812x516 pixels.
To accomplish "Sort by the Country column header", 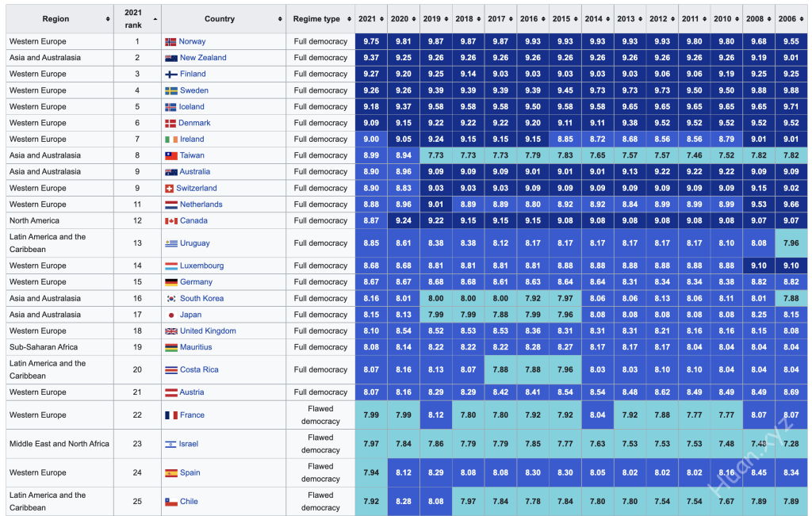I will click(x=223, y=19).
